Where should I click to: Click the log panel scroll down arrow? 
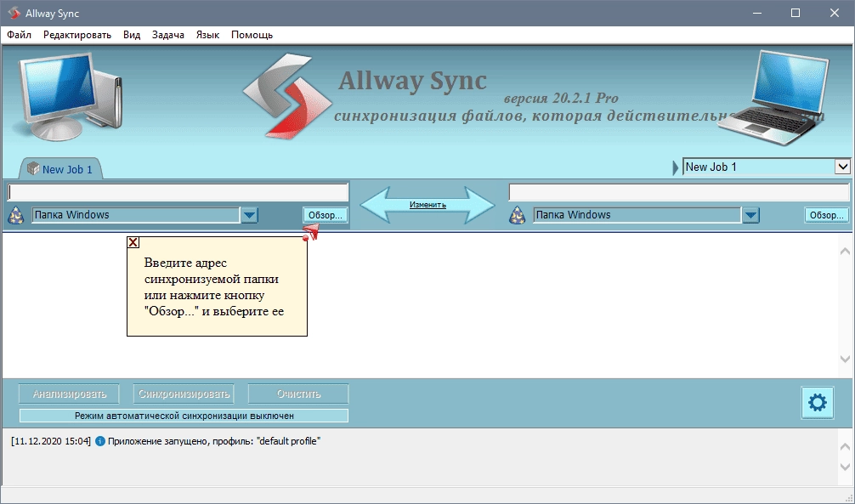click(x=845, y=467)
